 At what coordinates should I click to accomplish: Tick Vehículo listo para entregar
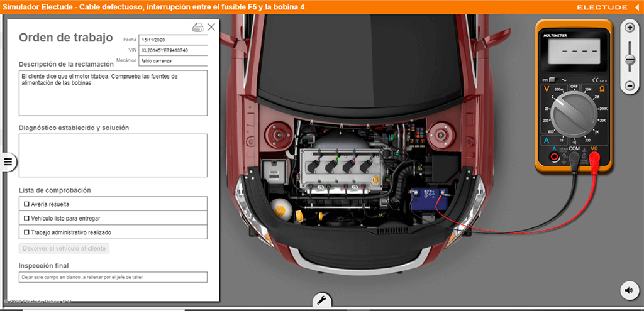26,218
